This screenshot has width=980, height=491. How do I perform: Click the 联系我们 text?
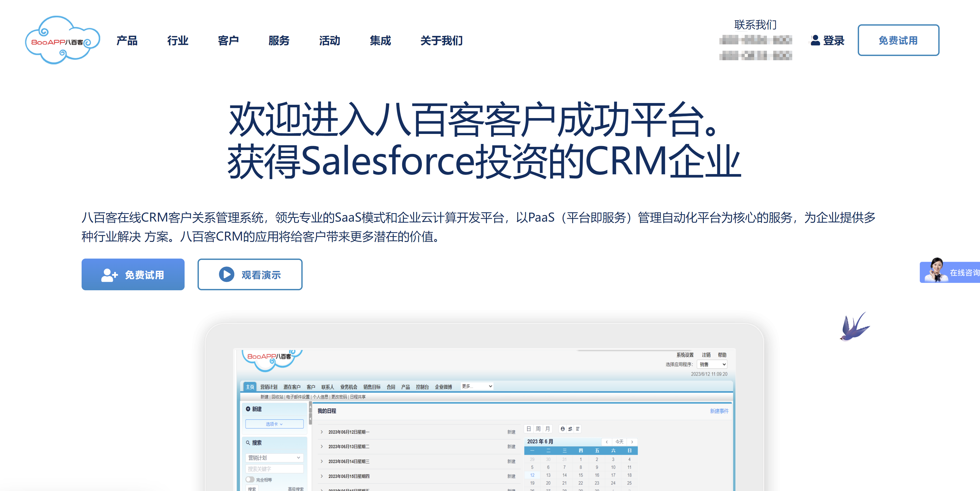click(x=755, y=25)
